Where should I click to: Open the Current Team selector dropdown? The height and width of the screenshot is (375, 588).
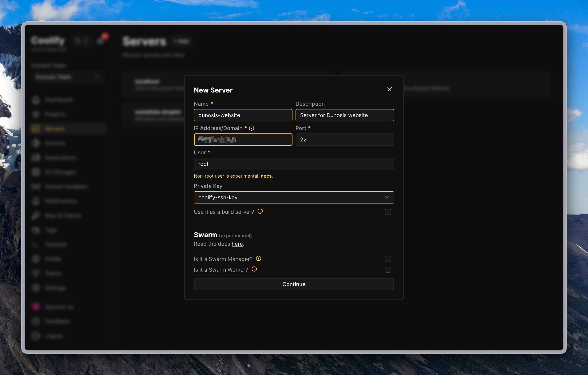point(68,77)
